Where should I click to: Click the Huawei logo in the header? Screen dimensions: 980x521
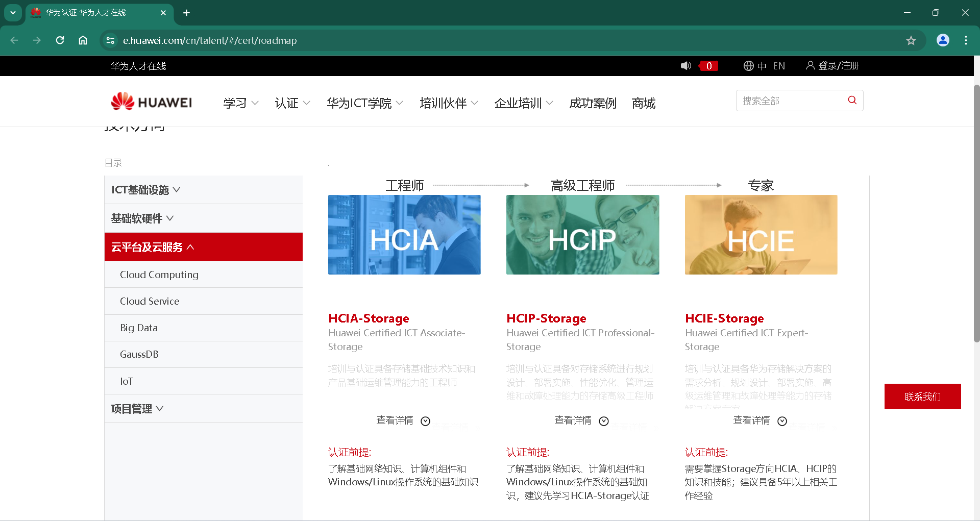click(151, 102)
